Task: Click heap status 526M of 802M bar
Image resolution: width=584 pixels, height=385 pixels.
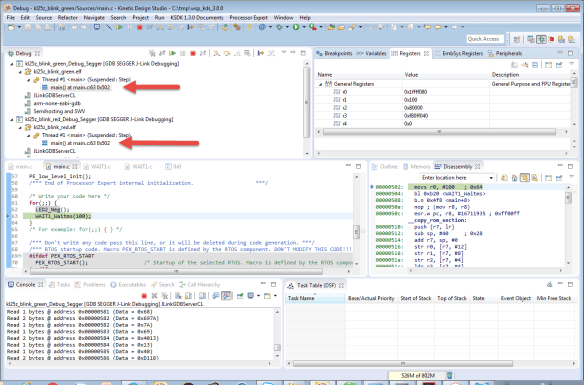Action: click(416, 376)
